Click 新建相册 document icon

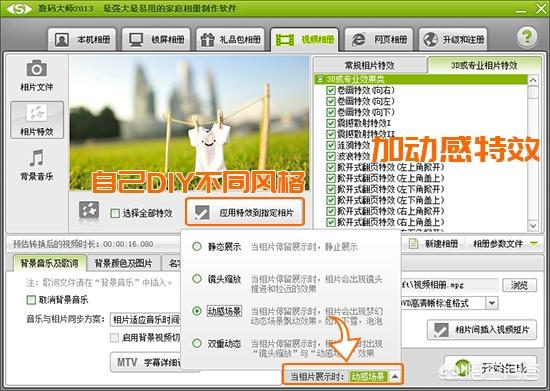tap(413, 243)
